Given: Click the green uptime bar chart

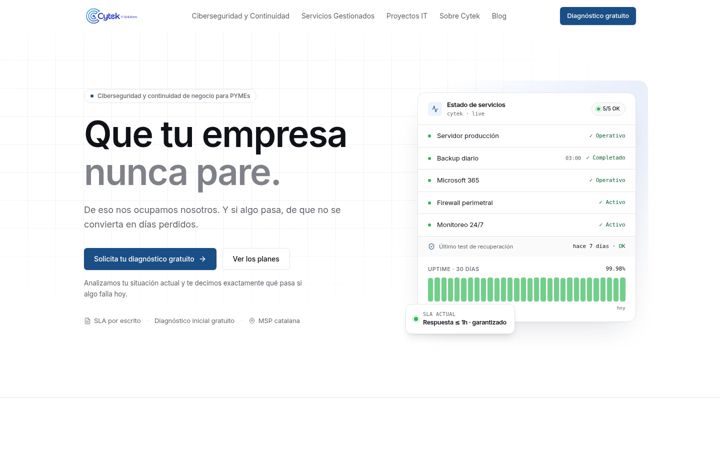Looking at the screenshot, I should point(526,289).
